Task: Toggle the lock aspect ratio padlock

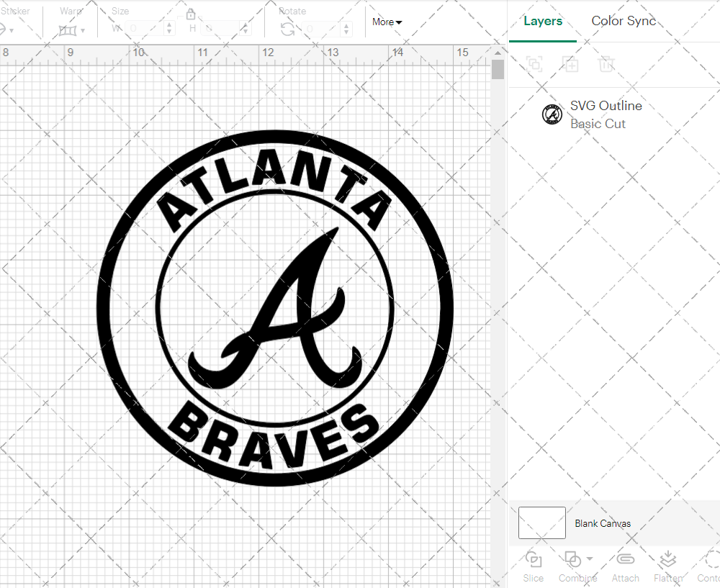Action: (191, 14)
